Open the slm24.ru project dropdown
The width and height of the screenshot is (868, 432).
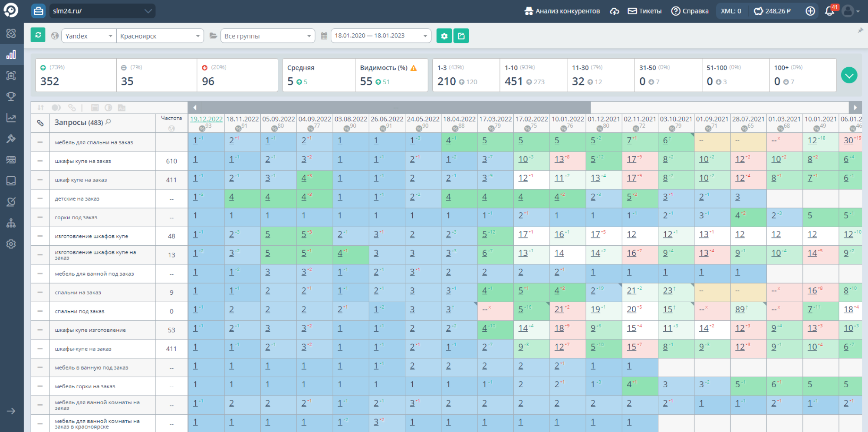102,11
